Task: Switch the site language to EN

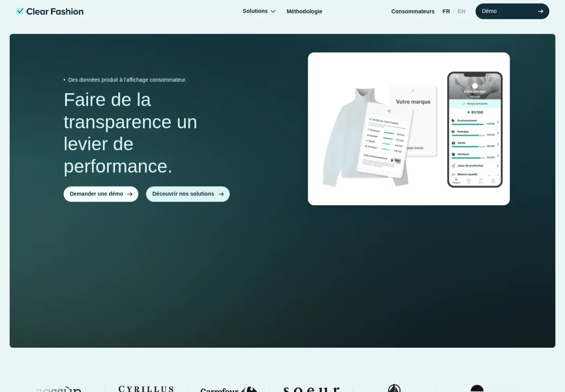Action: 461,11
